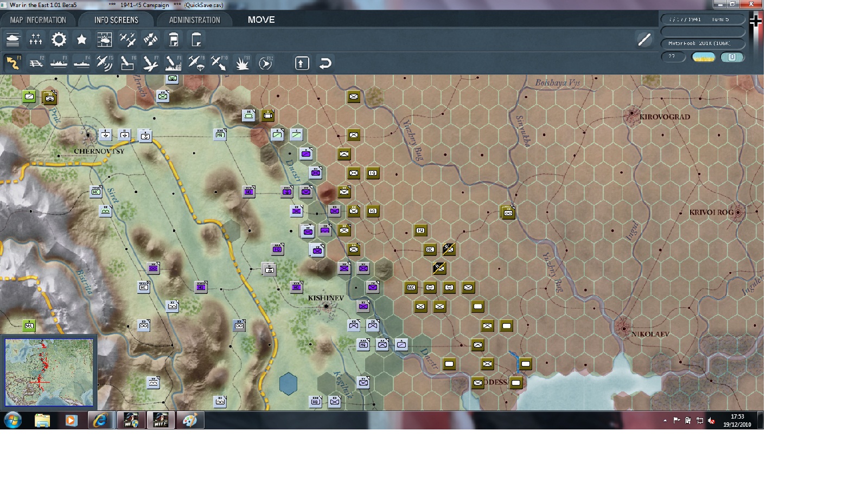Click the up arrow box button
The image size is (868, 488).
302,63
